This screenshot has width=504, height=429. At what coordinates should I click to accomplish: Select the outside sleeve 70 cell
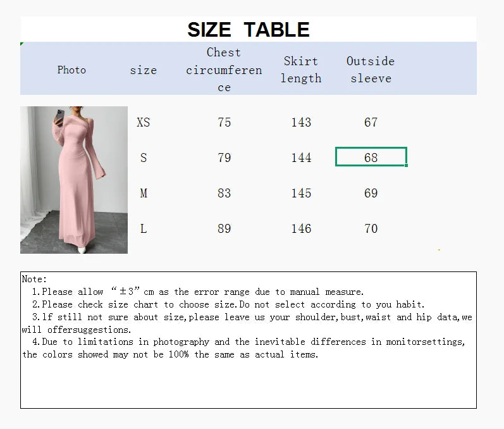point(371,228)
